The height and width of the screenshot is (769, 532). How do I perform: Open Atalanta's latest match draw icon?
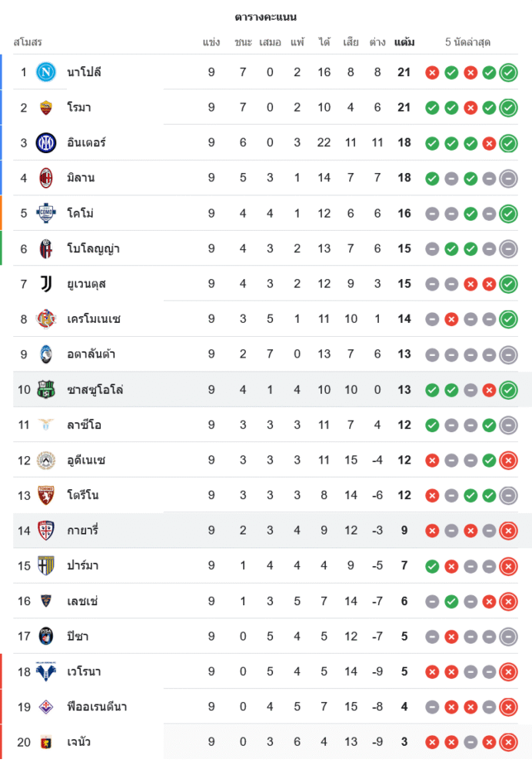coord(508,355)
